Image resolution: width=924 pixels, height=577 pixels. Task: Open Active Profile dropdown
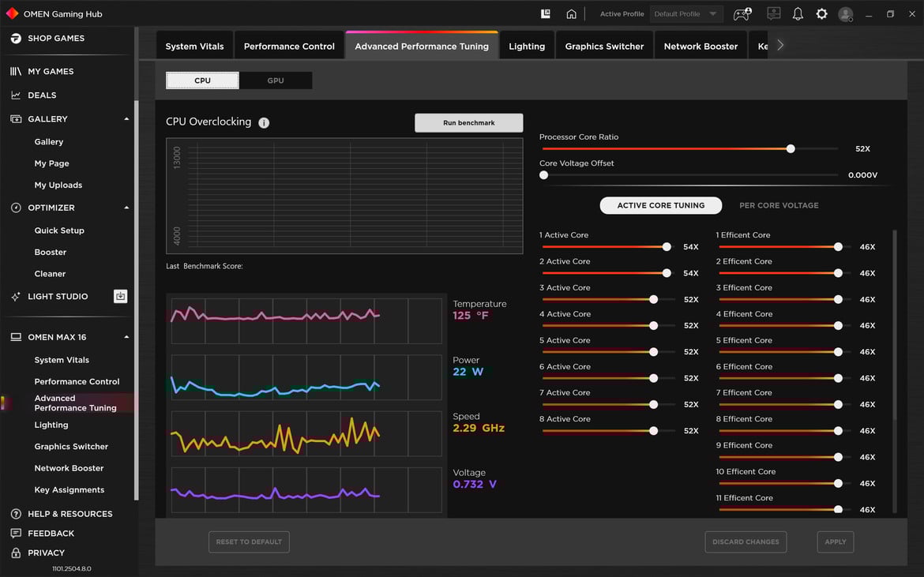point(686,13)
